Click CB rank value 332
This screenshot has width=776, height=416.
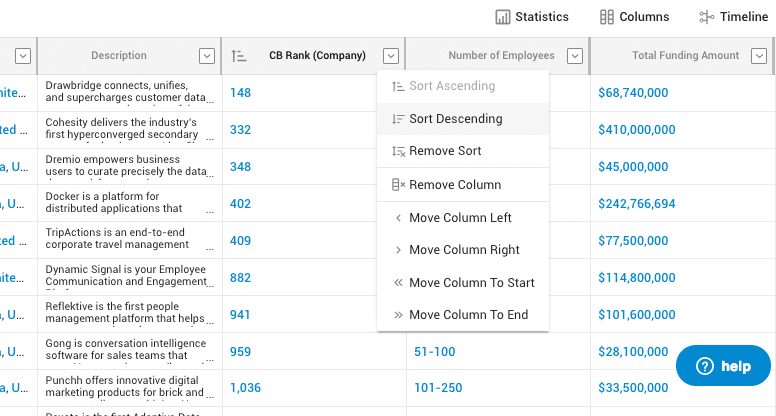coord(241,130)
